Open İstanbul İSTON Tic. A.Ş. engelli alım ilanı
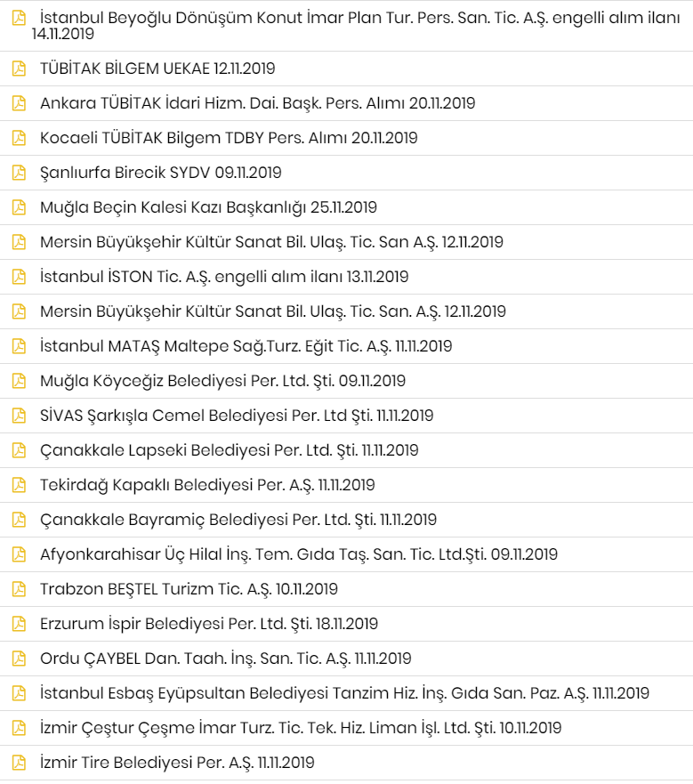 [224, 276]
